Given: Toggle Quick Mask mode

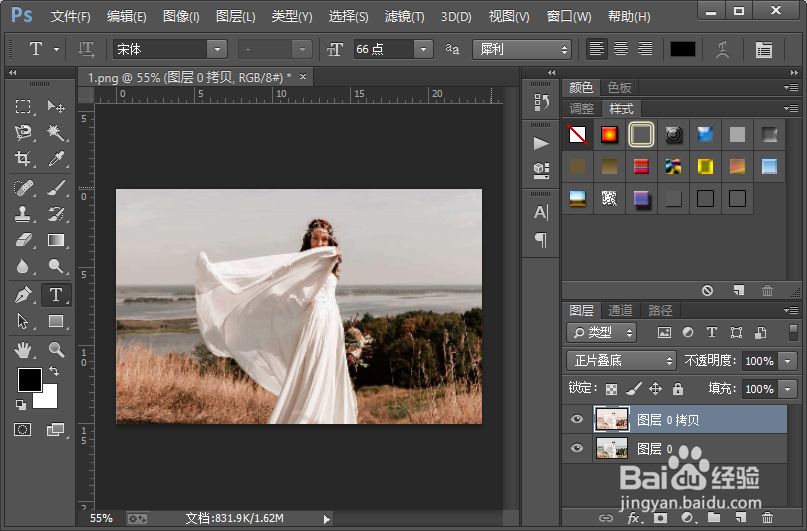Looking at the screenshot, I should 23,429.
